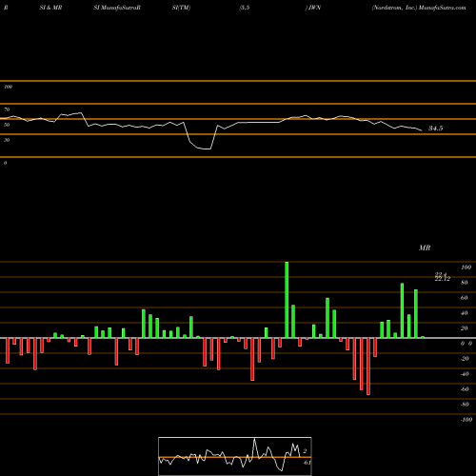Click the MR axis label -80
This screenshot has width=476, height=476.
coord(465,405)
